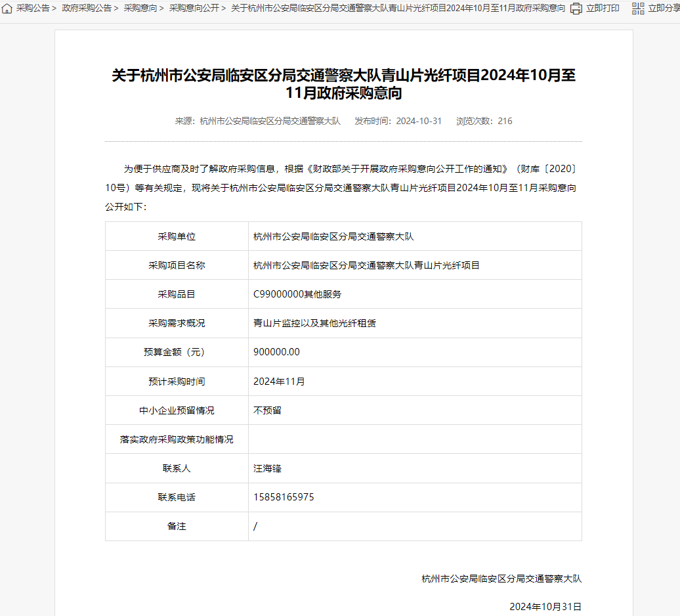Click budget value 900000.00

[x=277, y=352]
